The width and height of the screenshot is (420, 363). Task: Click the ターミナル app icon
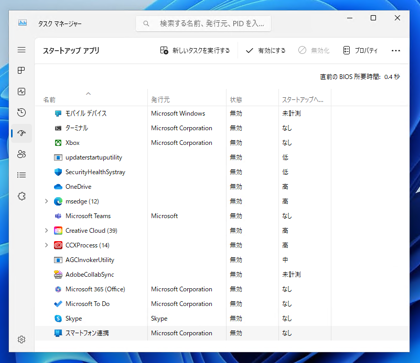[x=58, y=128]
